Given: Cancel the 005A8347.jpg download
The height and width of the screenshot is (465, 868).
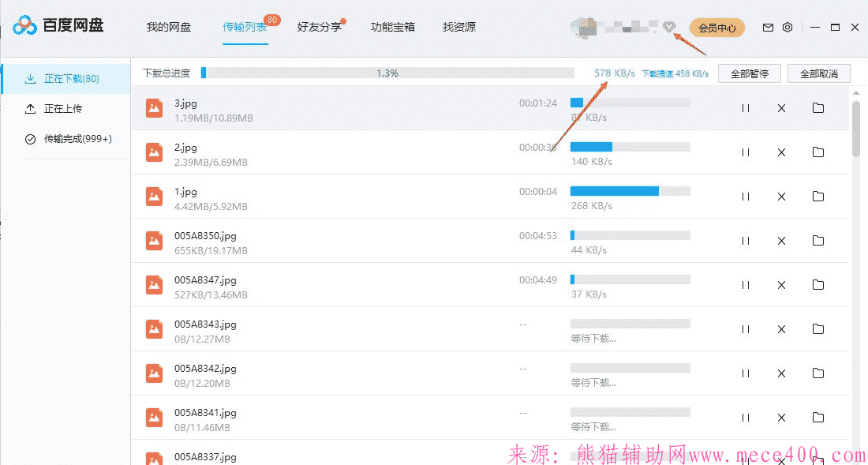Looking at the screenshot, I should [x=781, y=285].
